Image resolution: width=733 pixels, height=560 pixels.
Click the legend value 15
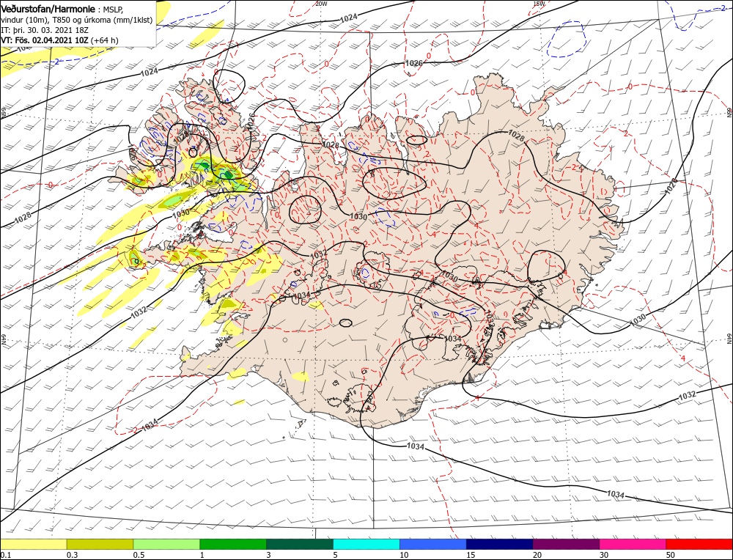click(x=471, y=555)
